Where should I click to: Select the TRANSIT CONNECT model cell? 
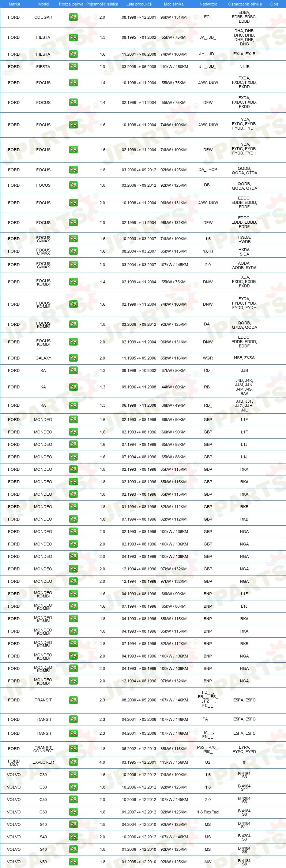click(43, 749)
